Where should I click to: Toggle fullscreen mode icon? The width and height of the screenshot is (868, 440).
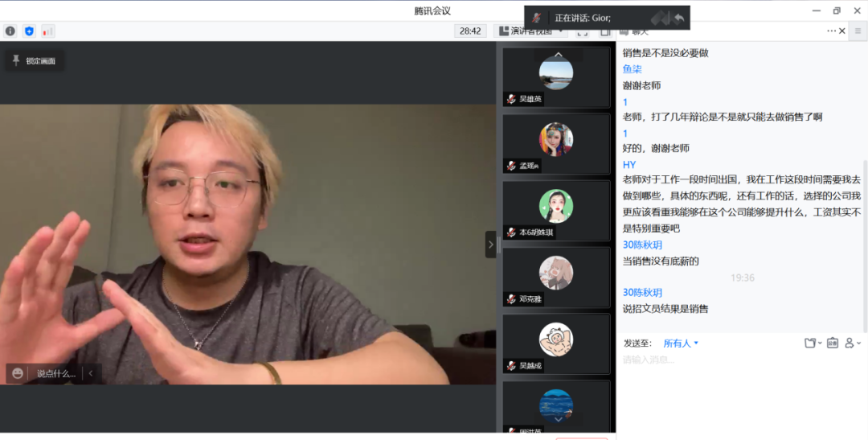coord(583,31)
